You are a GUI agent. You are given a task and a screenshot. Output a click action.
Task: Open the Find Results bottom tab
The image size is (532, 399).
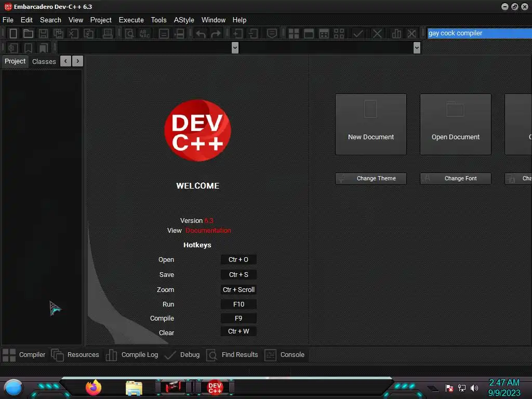point(232,355)
